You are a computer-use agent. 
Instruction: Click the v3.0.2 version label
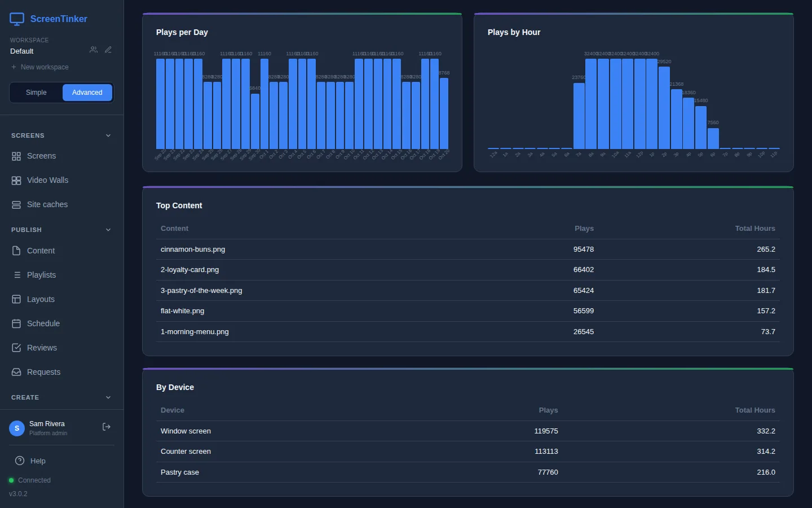[18, 494]
